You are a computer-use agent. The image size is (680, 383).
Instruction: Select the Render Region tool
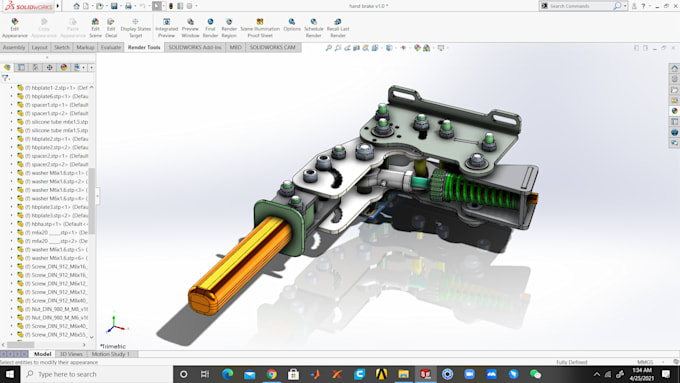[229, 28]
